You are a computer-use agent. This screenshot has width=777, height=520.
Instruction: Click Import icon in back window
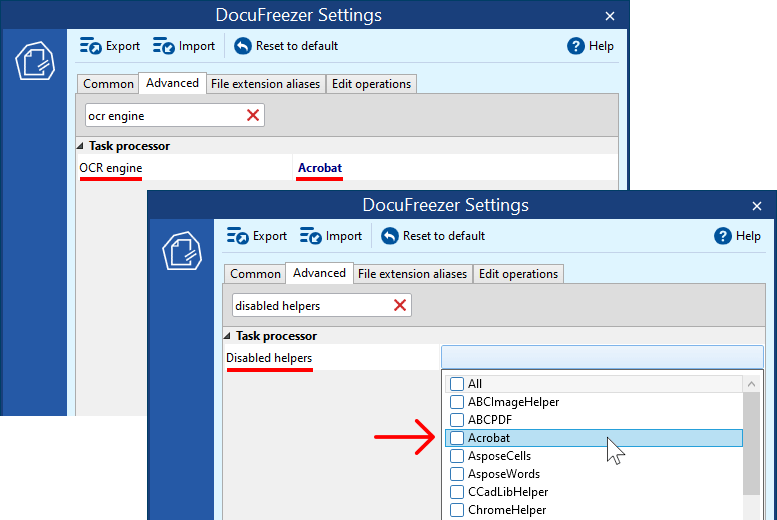[164, 46]
